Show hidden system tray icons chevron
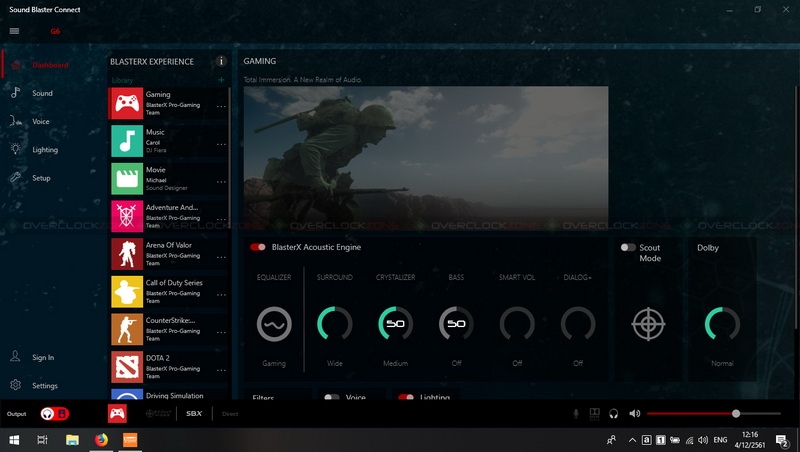This screenshot has height=452, width=800. (x=632, y=440)
